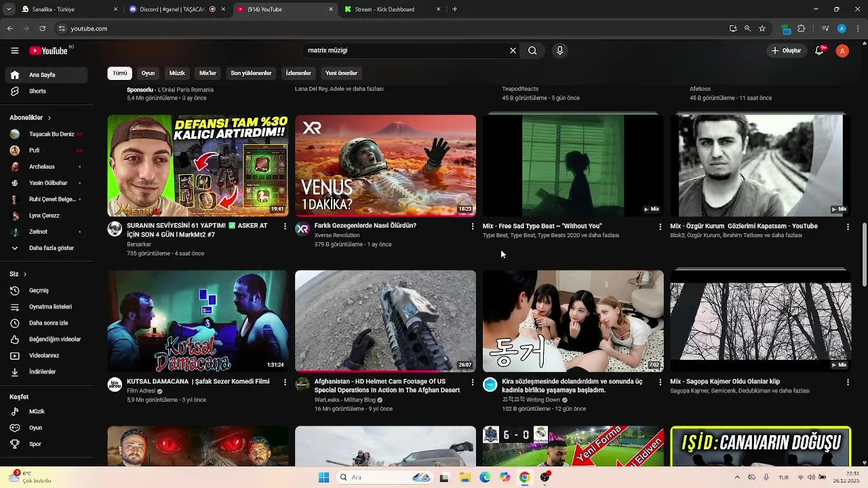
Task: Expand the Siz section
Action: click(x=18, y=274)
